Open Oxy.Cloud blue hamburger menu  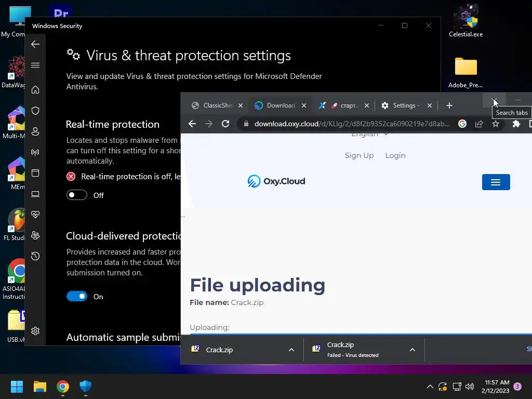coord(496,182)
